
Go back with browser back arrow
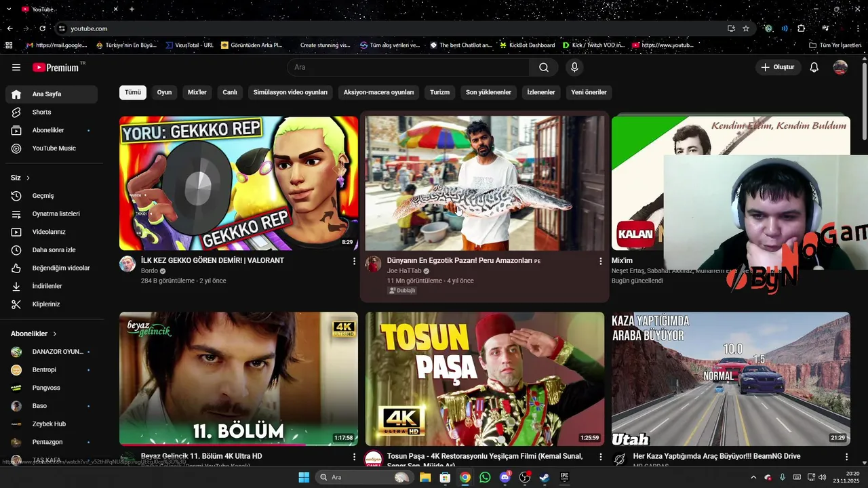tap(9, 28)
